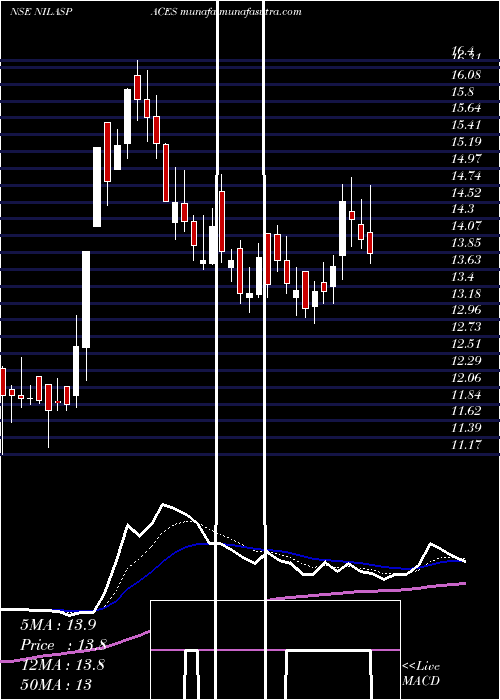This screenshot has height=700, width=500.
Task: Click the 5MA : 13.9 readout
Action: pyautogui.click(x=58, y=625)
